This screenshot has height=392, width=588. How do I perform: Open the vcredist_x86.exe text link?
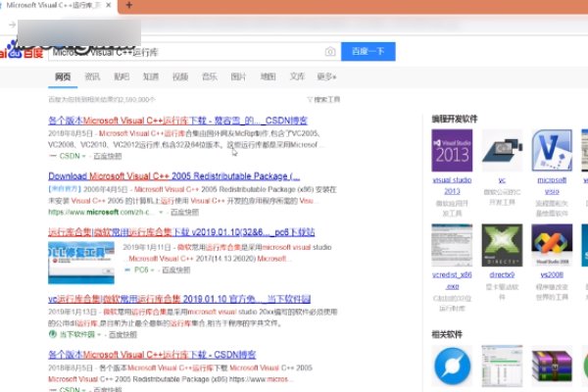coord(452,280)
